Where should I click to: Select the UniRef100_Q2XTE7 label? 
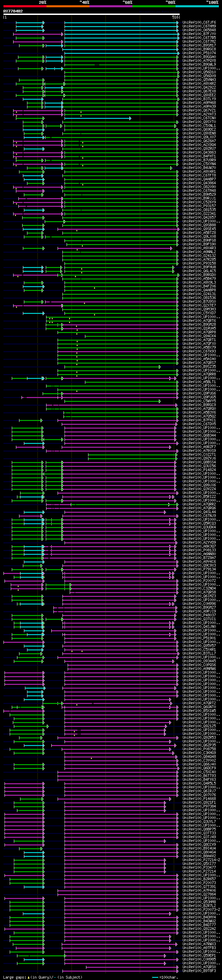[199, 306]
